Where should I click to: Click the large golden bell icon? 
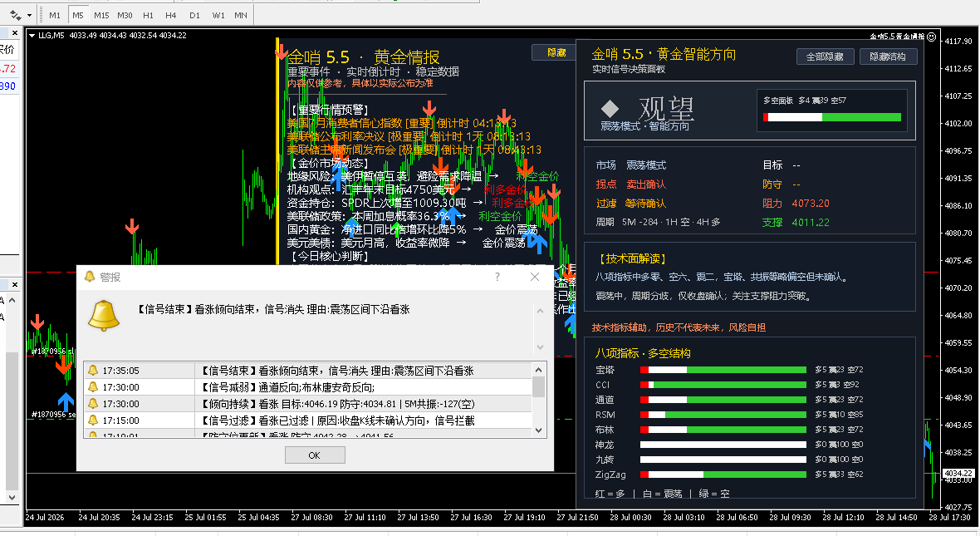point(103,315)
